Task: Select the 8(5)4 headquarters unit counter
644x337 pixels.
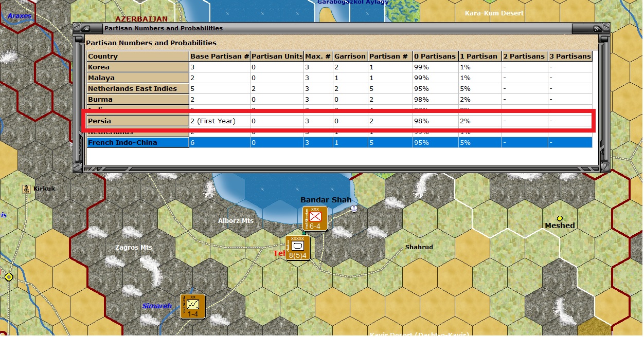Action: click(x=298, y=248)
